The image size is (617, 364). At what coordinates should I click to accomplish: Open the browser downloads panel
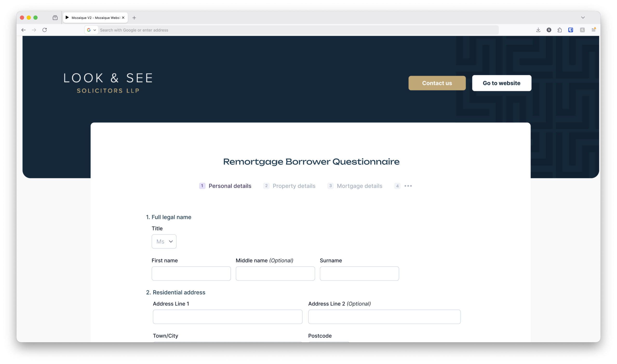(538, 30)
